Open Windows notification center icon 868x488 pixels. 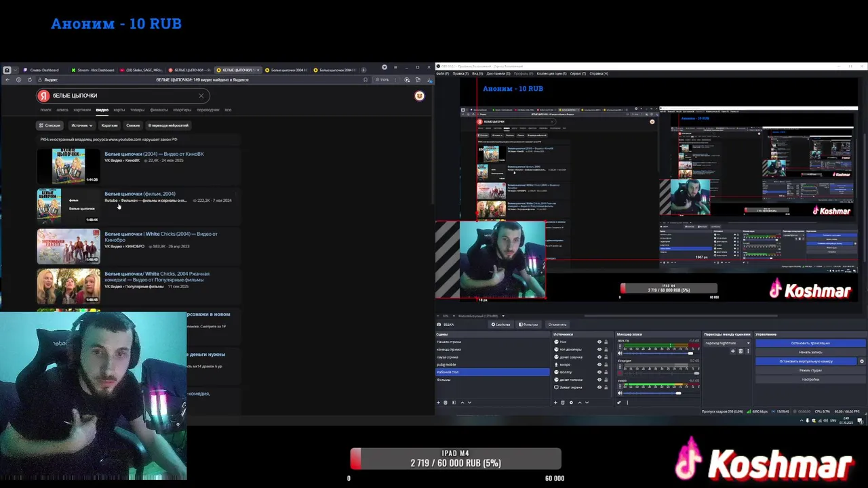861,421
